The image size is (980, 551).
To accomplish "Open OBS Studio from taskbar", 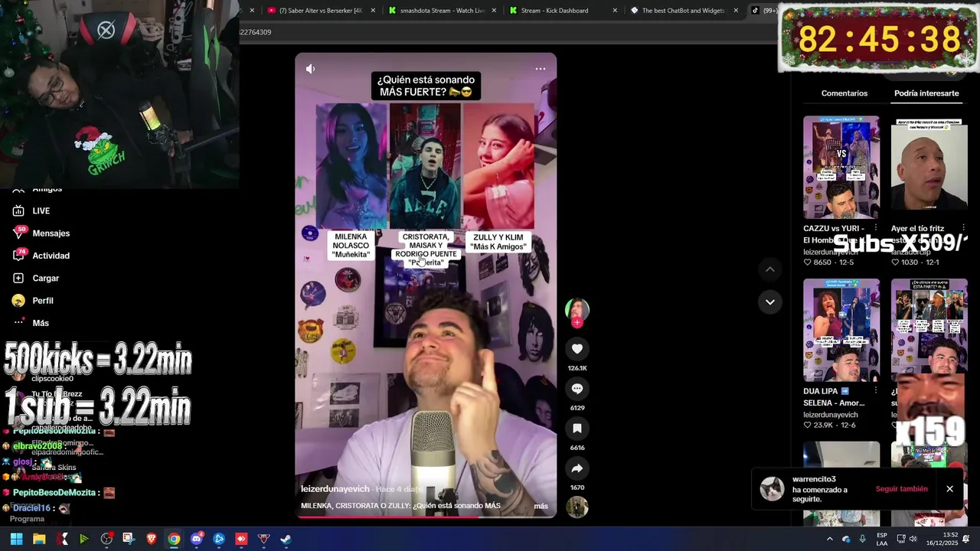I will (x=106, y=539).
